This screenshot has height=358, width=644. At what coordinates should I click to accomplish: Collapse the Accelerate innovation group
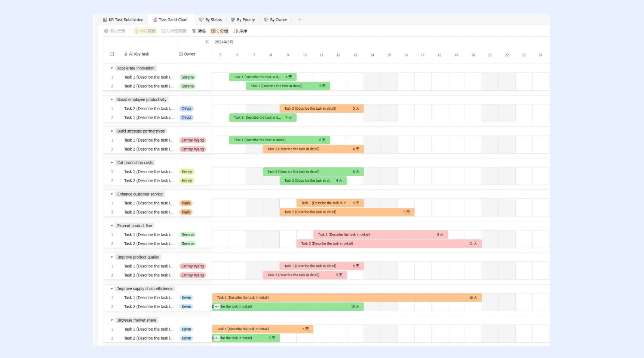pos(112,68)
